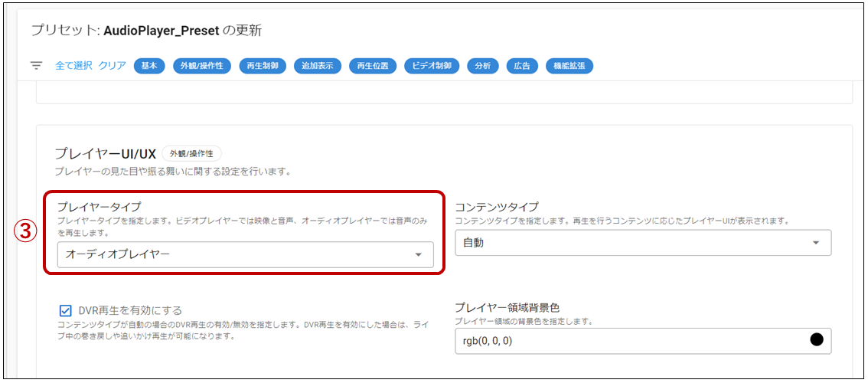Expand the コンテンツタイプ dropdown set to 自動
Viewport: 868px width, 383px height.
[643, 243]
